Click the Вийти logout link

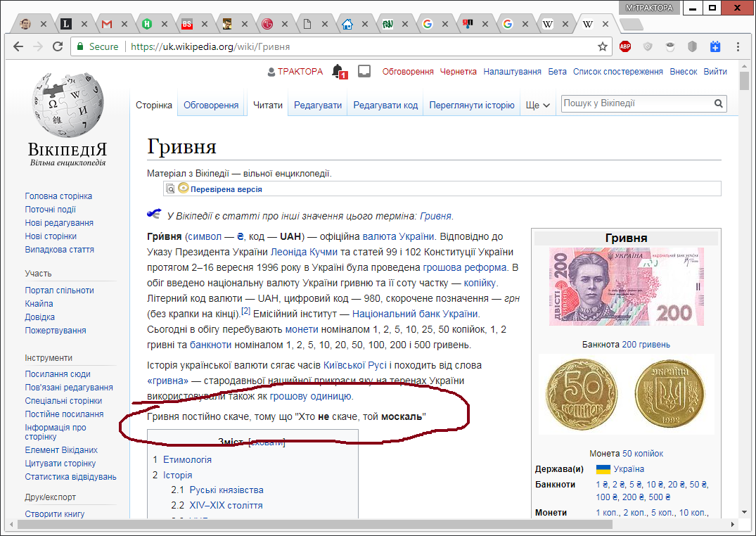coord(715,72)
